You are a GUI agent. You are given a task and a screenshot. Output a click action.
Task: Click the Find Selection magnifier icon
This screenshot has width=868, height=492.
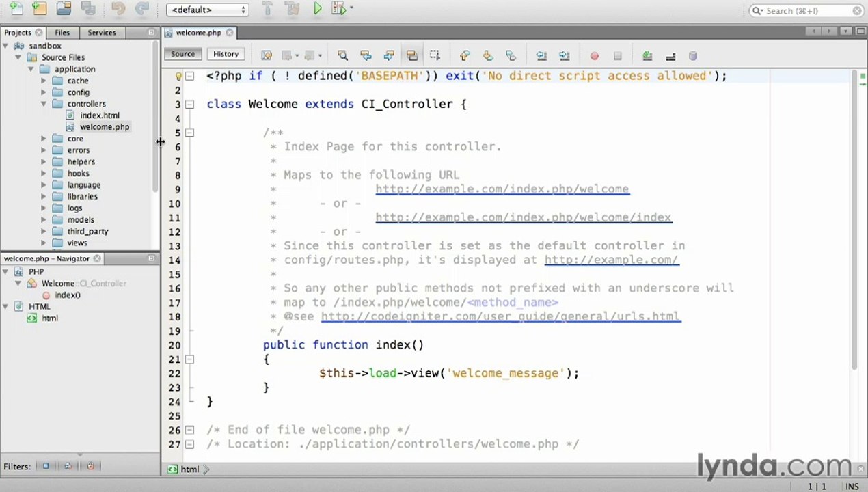point(343,55)
